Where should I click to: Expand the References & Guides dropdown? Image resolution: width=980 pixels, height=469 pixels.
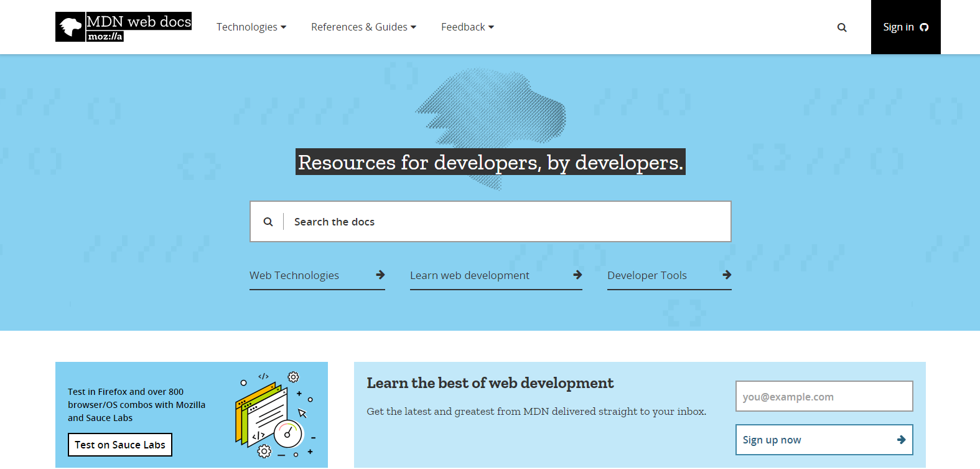point(364,27)
